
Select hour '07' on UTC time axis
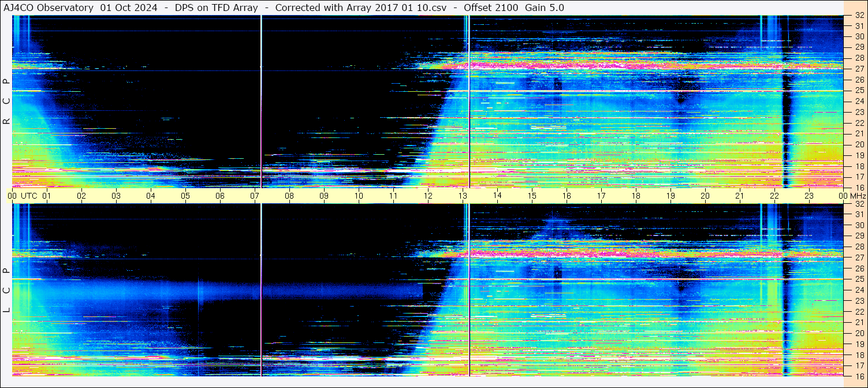pyautogui.click(x=255, y=196)
